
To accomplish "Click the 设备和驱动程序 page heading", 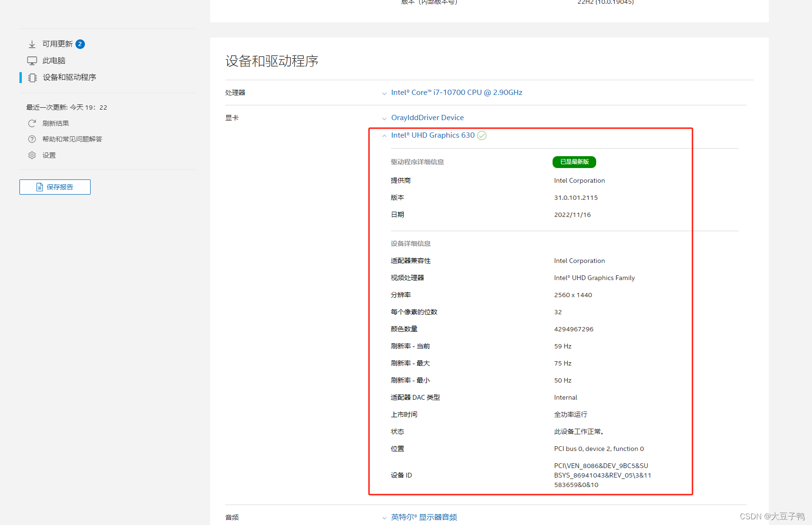I will [x=272, y=61].
